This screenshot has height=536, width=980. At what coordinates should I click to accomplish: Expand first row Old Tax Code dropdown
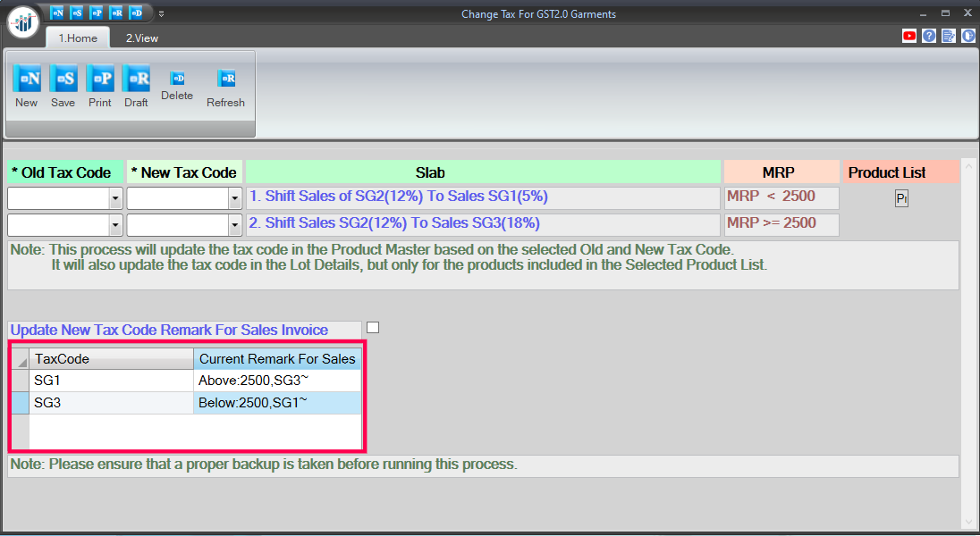pos(115,198)
